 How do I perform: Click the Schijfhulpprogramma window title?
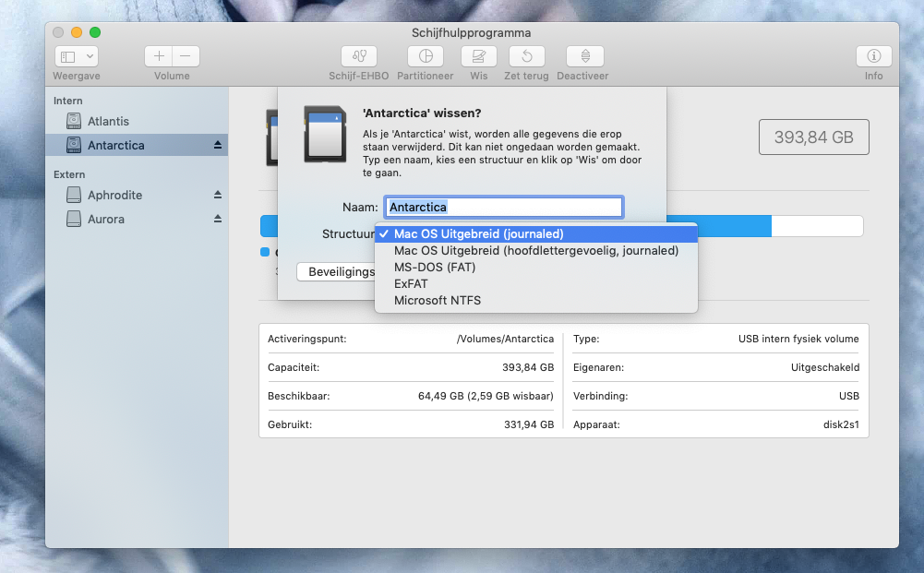click(x=471, y=33)
